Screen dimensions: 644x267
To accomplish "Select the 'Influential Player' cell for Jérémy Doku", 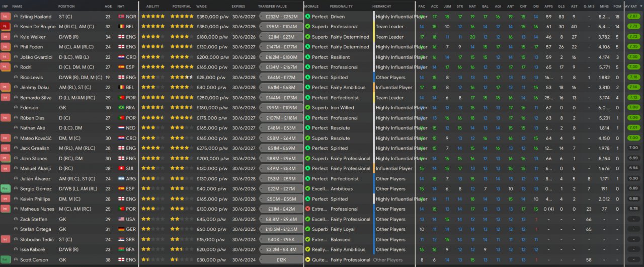I will (394, 88).
